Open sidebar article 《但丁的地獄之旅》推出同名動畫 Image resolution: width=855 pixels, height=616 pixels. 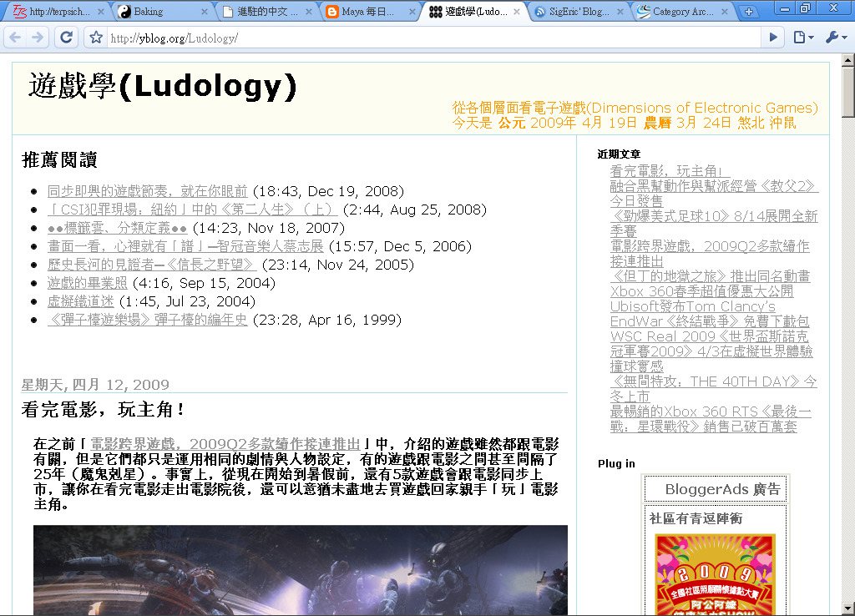click(x=710, y=276)
